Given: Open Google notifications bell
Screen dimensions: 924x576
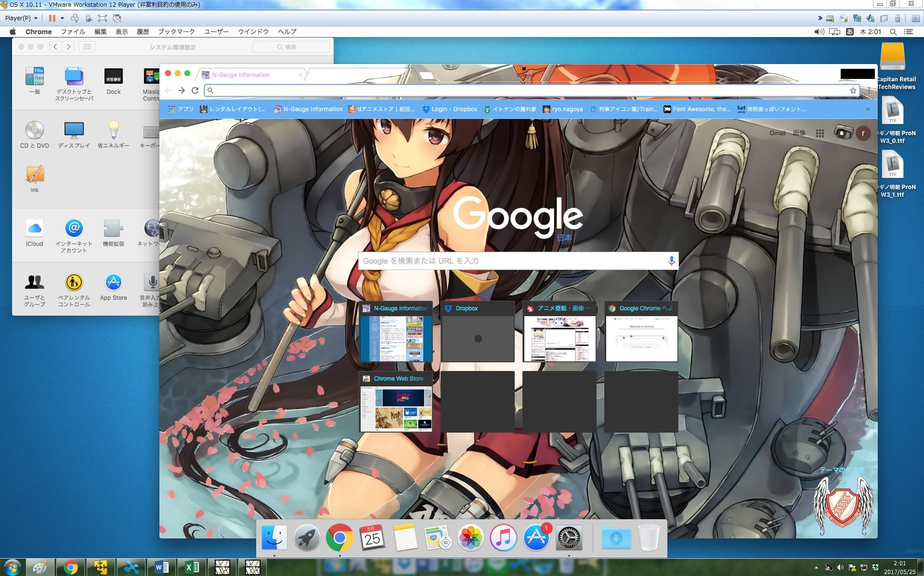Looking at the screenshot, I should pos(842,133).
